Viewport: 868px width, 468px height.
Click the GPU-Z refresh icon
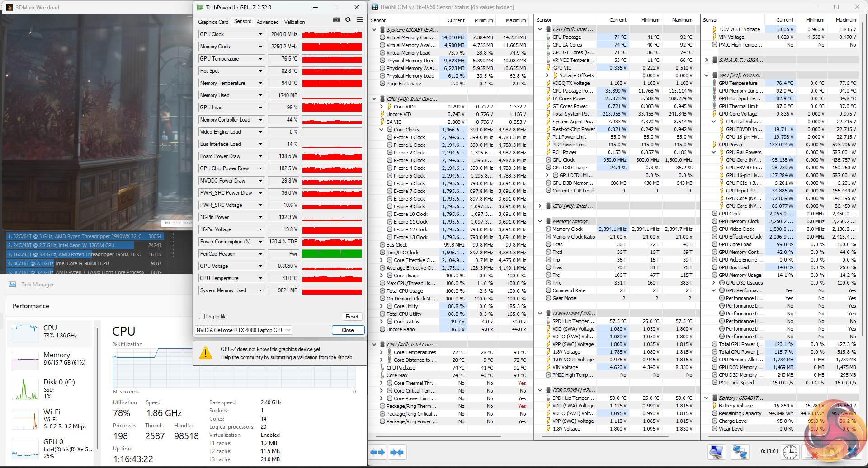(x=348, y=20)
